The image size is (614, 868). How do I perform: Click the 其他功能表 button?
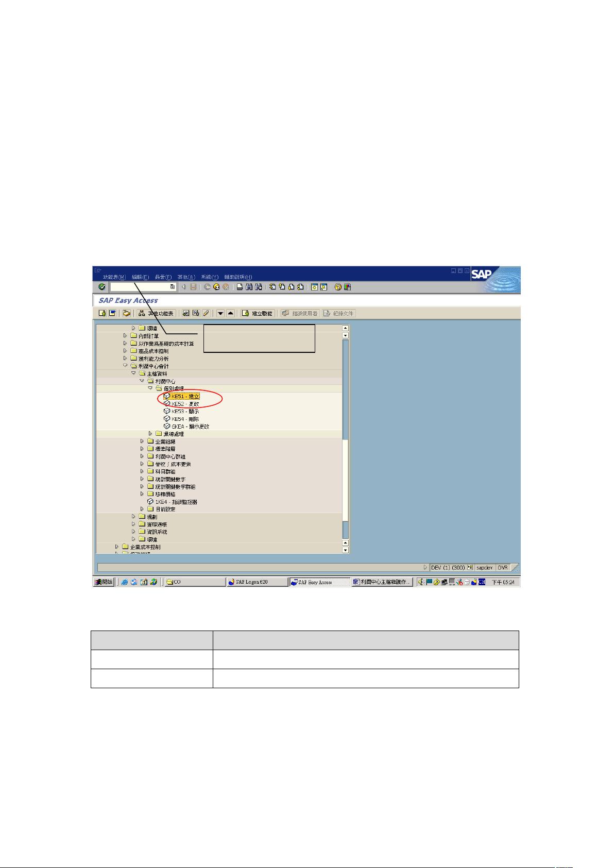(x=157, y=313)
